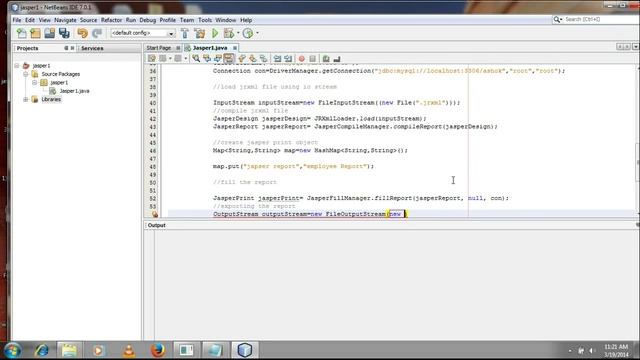Open the File menu

17,20
